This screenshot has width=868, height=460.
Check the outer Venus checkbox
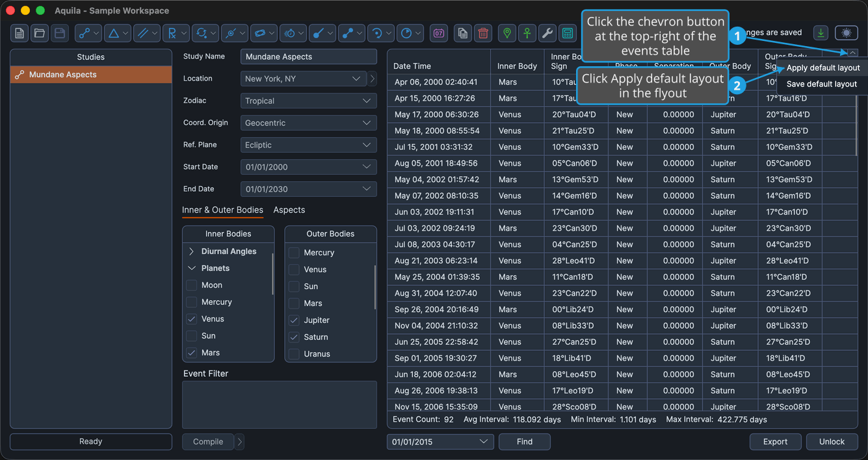coord(295,270)
